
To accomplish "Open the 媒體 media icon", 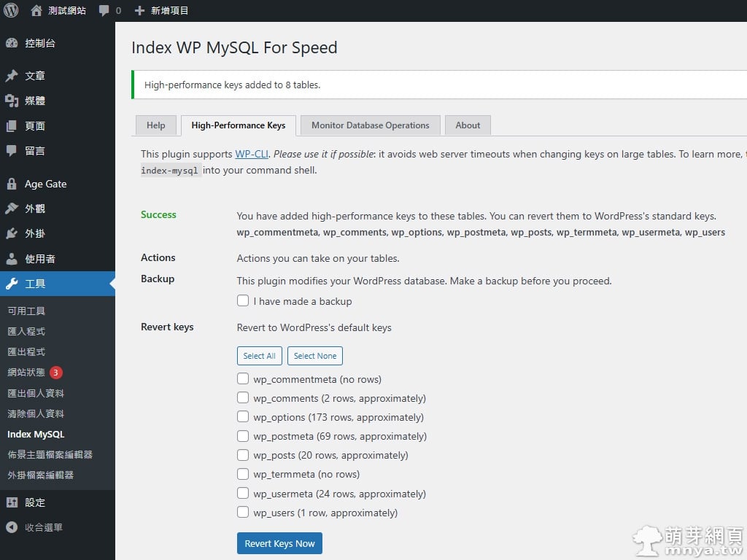I will (12, 101).
